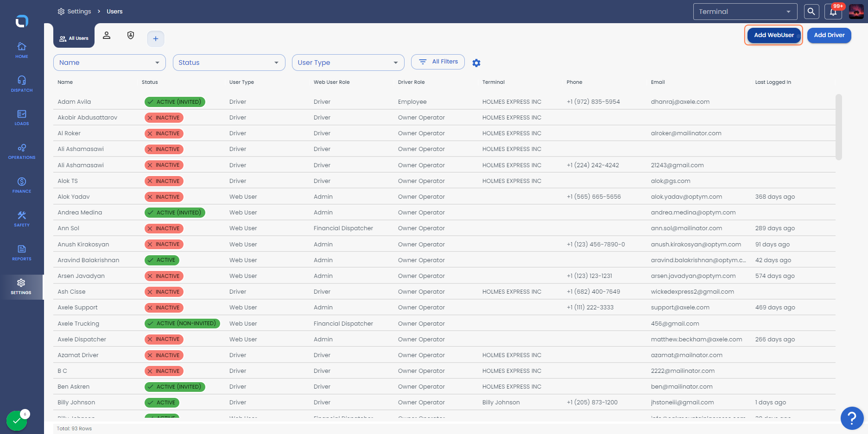Open the Adam Avila user row
Image resolution: width=868 pixels, height=434 pixels.
pyautogui.click(x=444, y=102)
